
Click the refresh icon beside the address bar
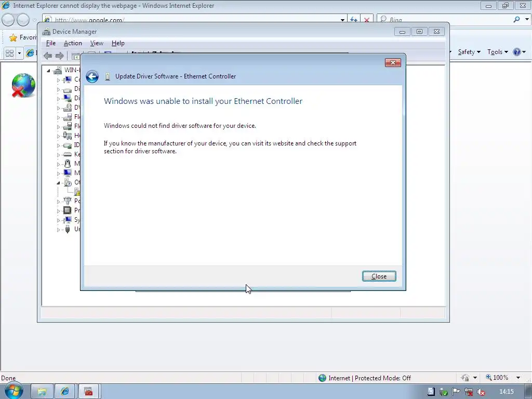tap(353, 20)
